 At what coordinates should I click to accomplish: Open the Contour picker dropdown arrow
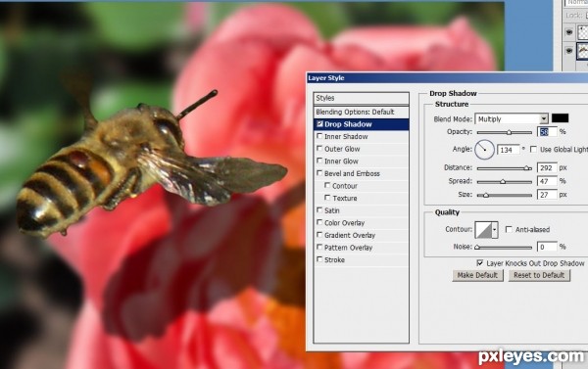[x=495, y=230]
